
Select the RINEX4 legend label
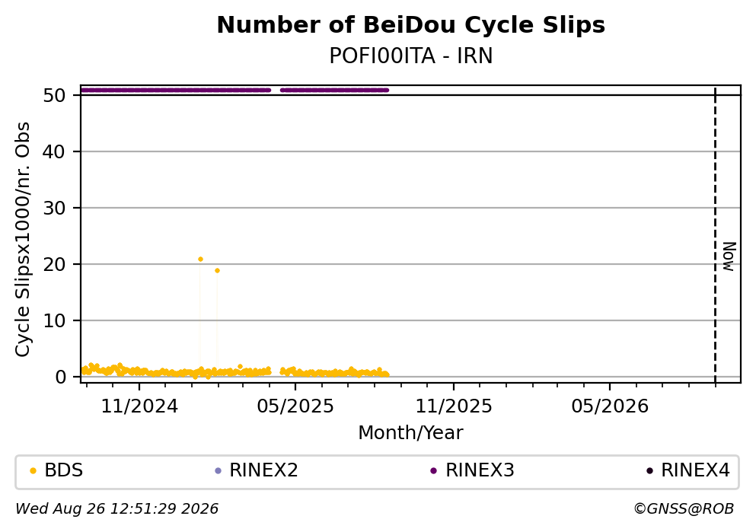tap(695, 470)
